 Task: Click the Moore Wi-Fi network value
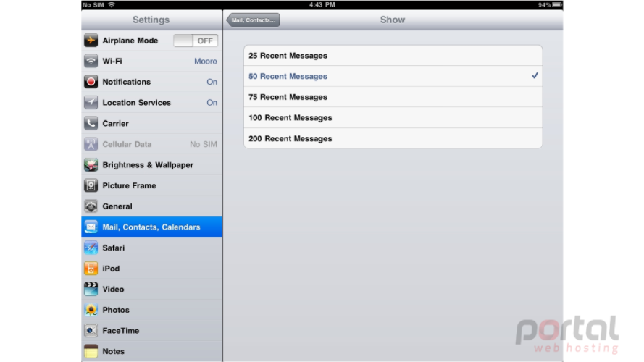205,61
